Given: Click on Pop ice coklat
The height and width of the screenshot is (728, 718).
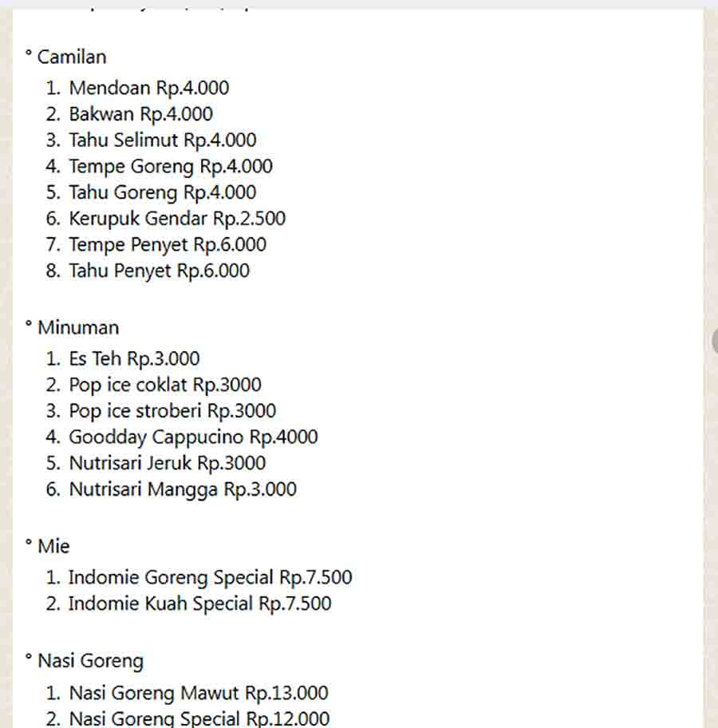Looking at the screenshot, I should coord(164,385).
